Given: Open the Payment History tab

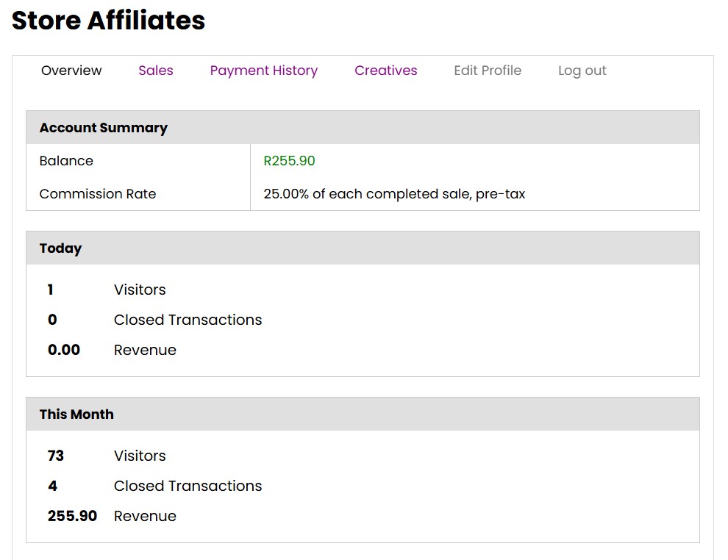Looking at the screenshot, I should point(263,71).
